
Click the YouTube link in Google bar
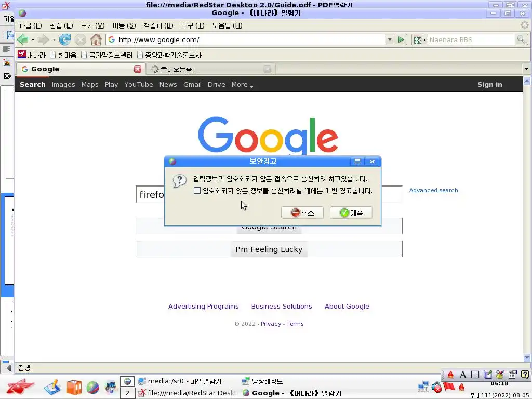pyautogui.click(x=138, y=85)
